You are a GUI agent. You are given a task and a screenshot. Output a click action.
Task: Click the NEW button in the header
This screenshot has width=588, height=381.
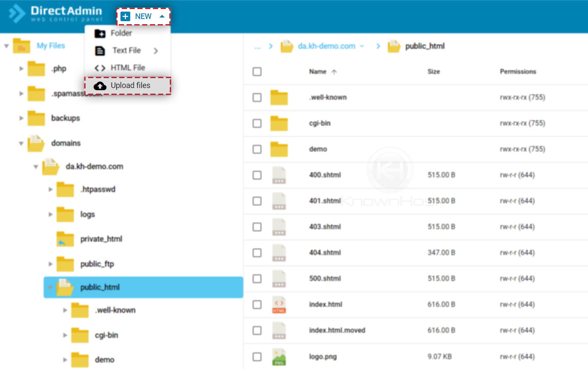click(143, 16)
